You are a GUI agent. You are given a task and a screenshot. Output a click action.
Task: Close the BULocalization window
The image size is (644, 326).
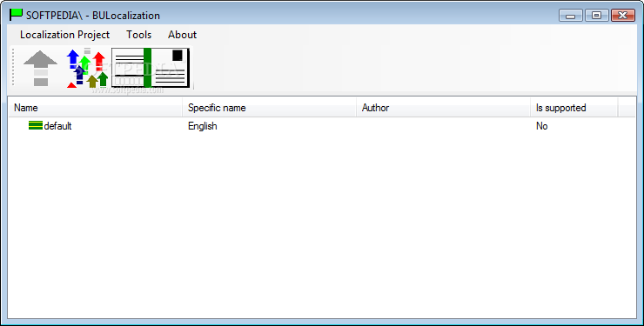coord(623,16)
